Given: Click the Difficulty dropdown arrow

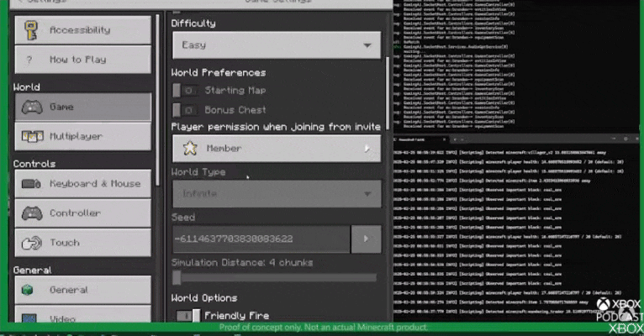Looking at the screenshot, I should click(x=367, y=45).
